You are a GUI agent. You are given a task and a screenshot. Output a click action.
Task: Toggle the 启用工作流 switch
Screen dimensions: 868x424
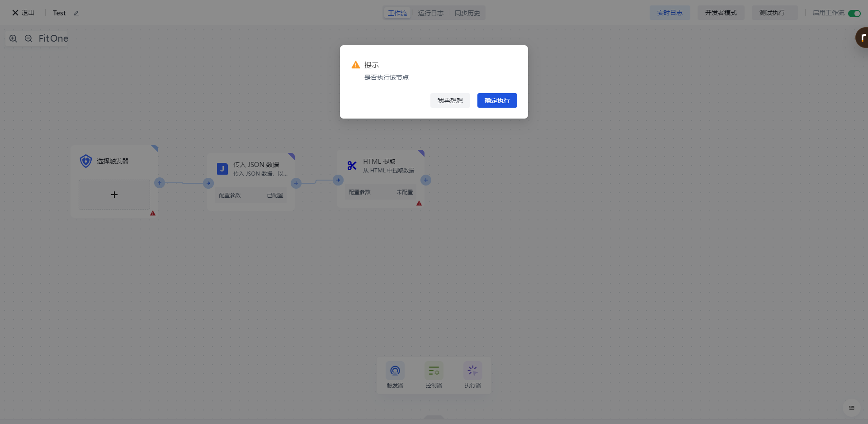tap(854, 13)
